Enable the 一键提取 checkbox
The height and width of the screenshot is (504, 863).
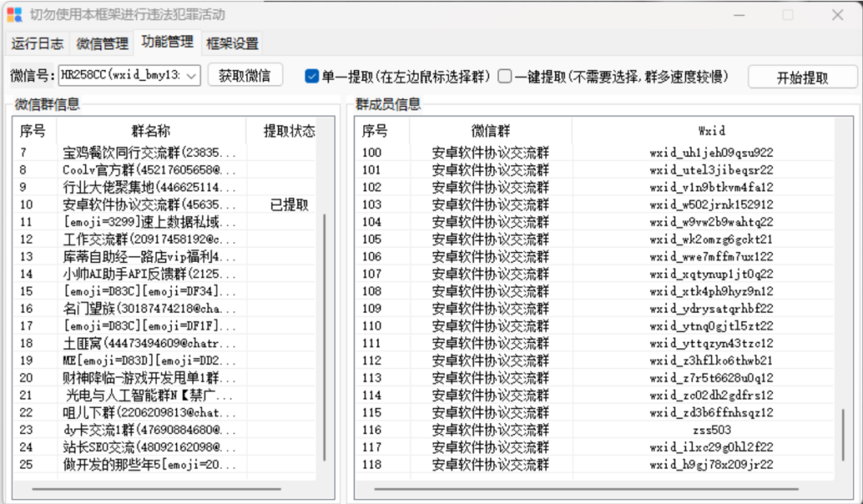tap(502, 74)
